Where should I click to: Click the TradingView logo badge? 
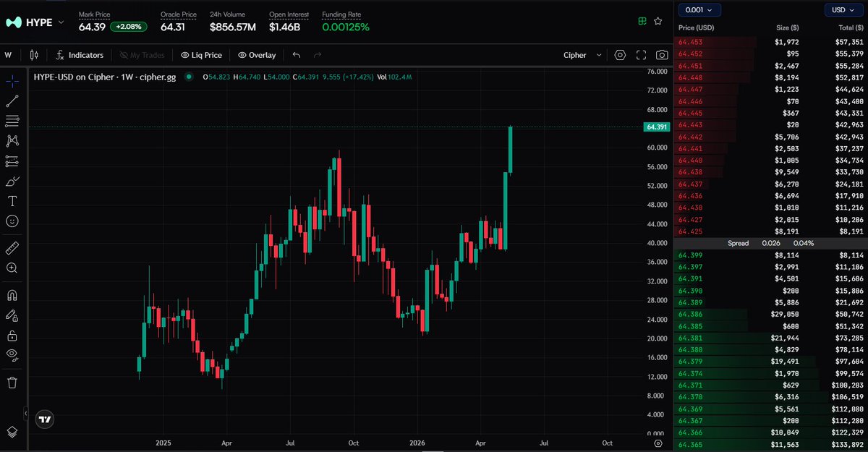[45, 419]
